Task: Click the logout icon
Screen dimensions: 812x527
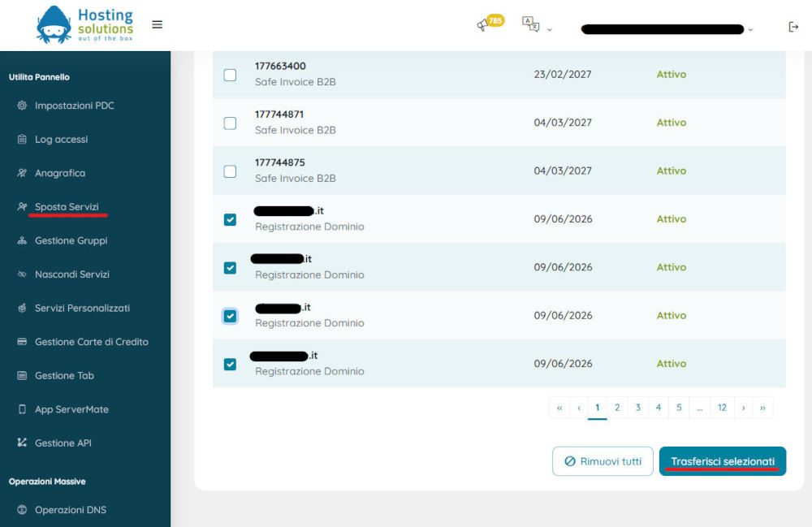Action: (x=793, y=27)
